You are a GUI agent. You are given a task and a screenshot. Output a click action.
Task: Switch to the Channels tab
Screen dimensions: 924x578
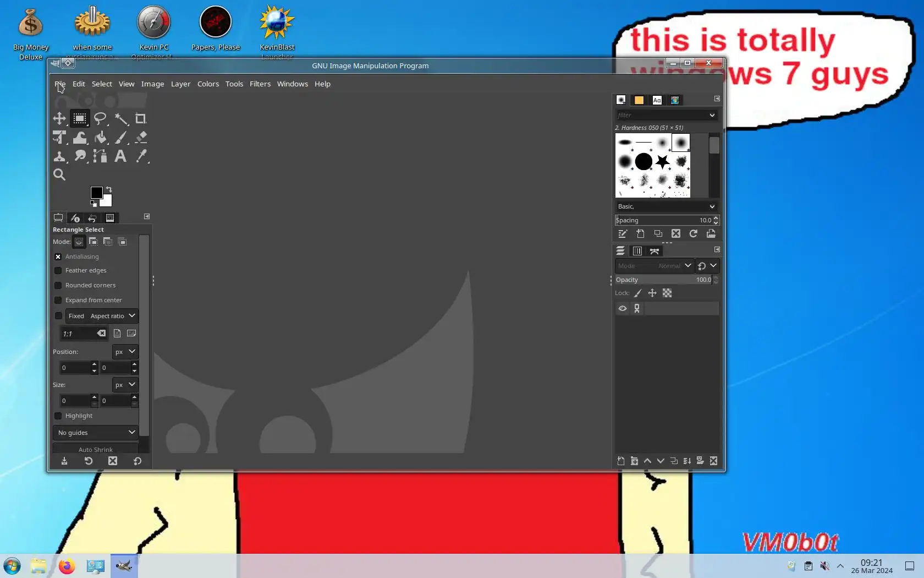(637, 251)
